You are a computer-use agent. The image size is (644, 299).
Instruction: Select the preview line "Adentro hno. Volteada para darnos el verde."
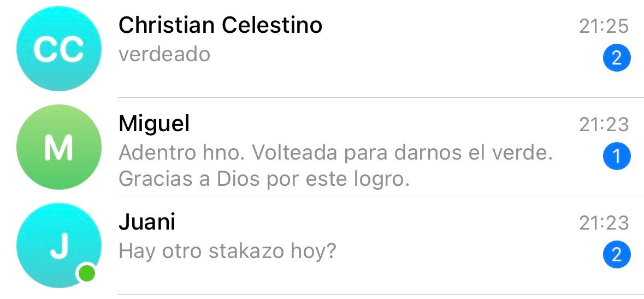click(336, 153)
